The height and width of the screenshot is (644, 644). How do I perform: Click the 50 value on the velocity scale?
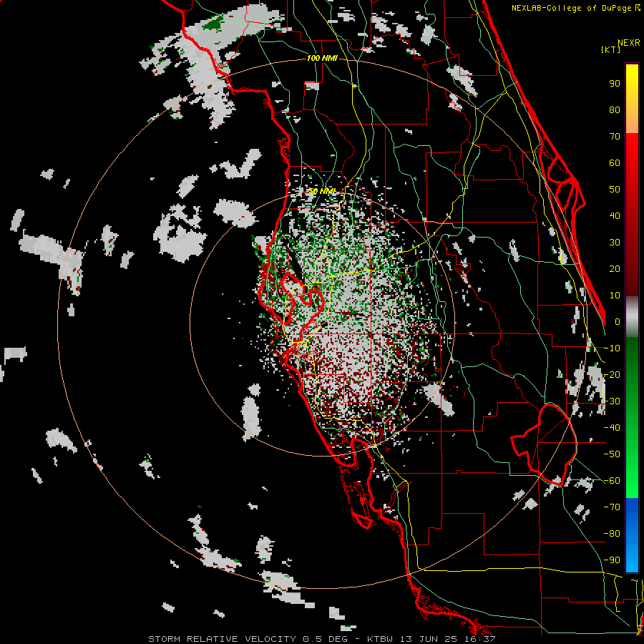coord(615,190)
